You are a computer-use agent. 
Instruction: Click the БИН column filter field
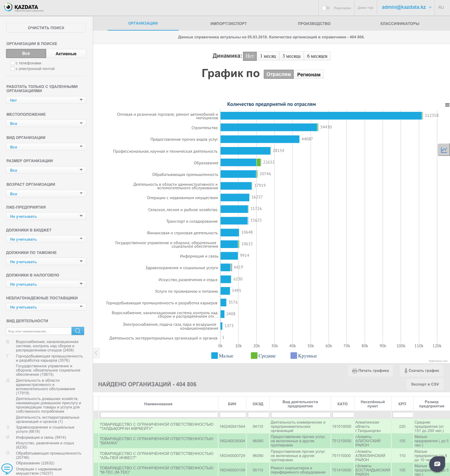pyautogui.click(x=232, y=415)
